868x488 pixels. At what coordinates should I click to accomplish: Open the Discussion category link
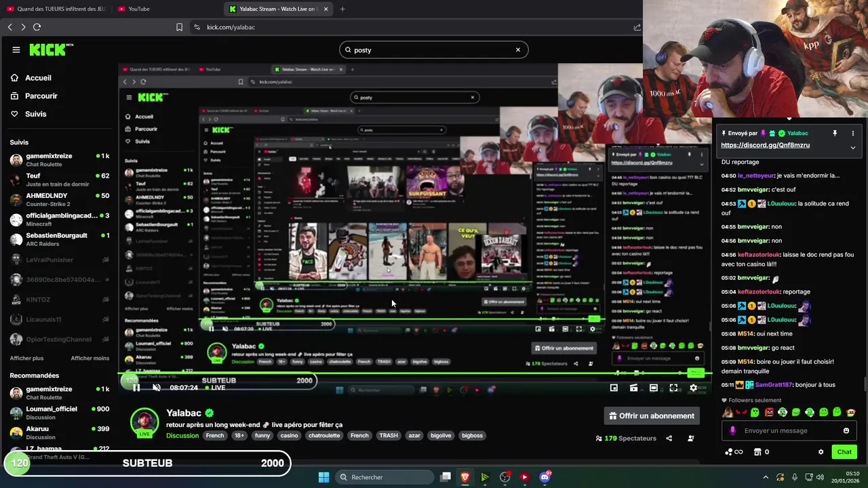click(182, 436)
